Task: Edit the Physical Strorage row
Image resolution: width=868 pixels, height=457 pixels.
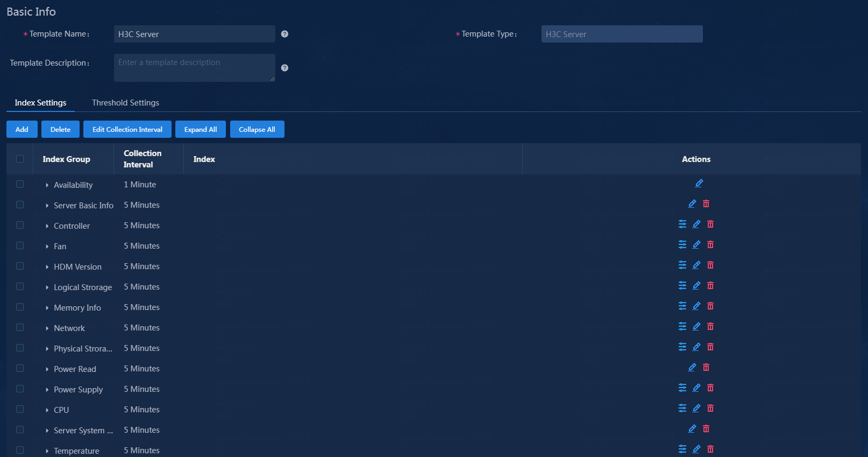Action: coord(696,347)
